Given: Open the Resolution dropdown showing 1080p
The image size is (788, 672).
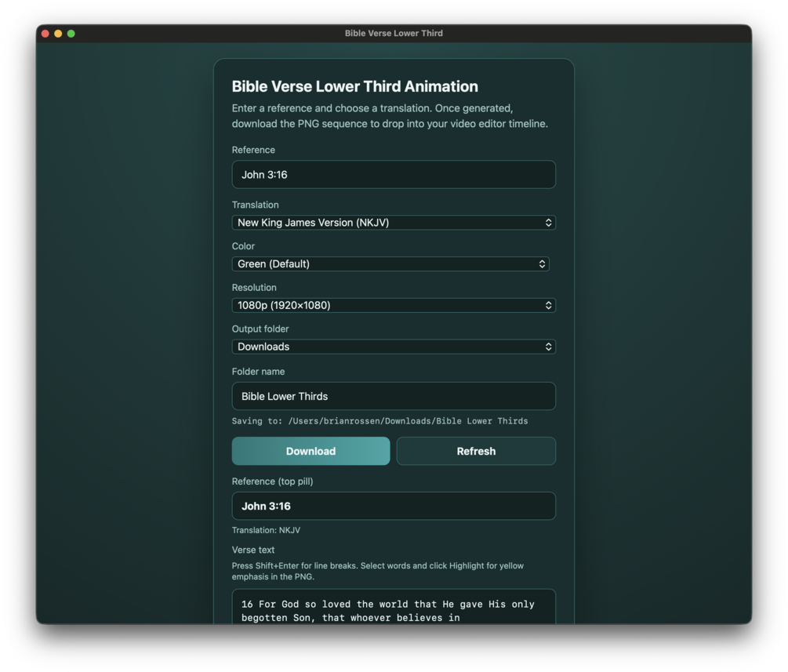Looking at the screenshot, I should point(394,305).
